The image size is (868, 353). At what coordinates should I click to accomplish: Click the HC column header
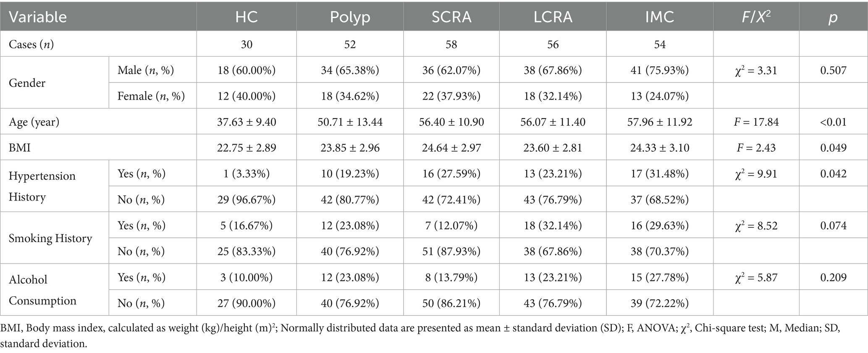click(247, 17)
